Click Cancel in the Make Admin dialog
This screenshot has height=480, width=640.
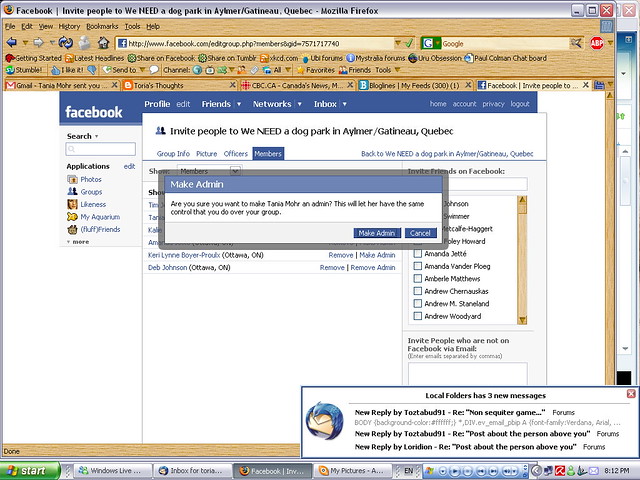tap(420, 233)
